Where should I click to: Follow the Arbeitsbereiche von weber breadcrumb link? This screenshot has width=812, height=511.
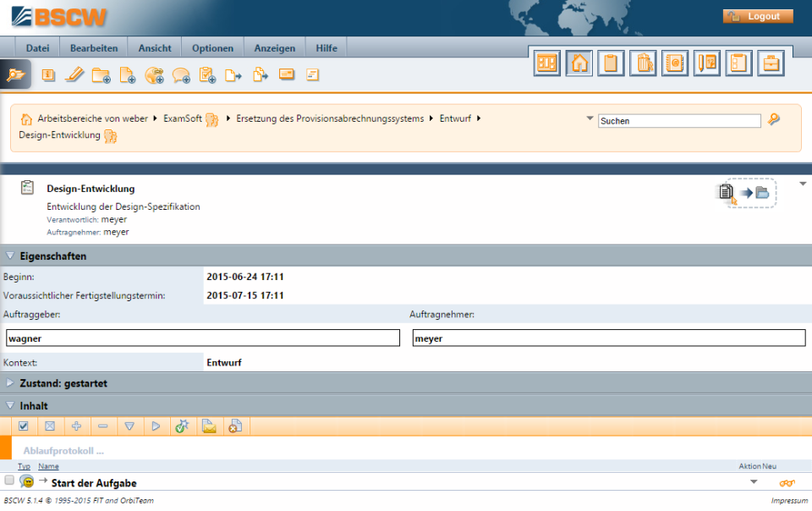pyautogui.click(x=93, y=118)
